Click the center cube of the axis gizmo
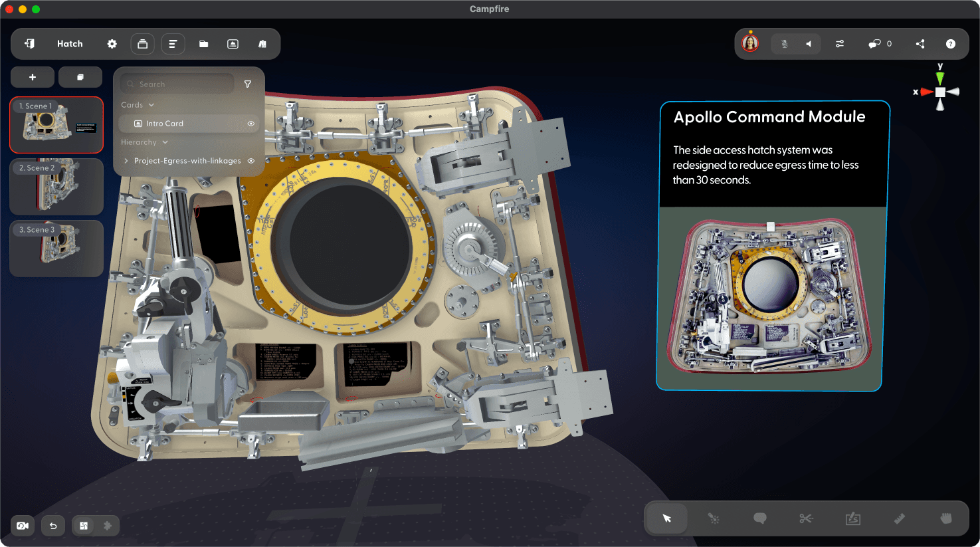The height and width of the screenshot is (547, 980). pos(940,92)
